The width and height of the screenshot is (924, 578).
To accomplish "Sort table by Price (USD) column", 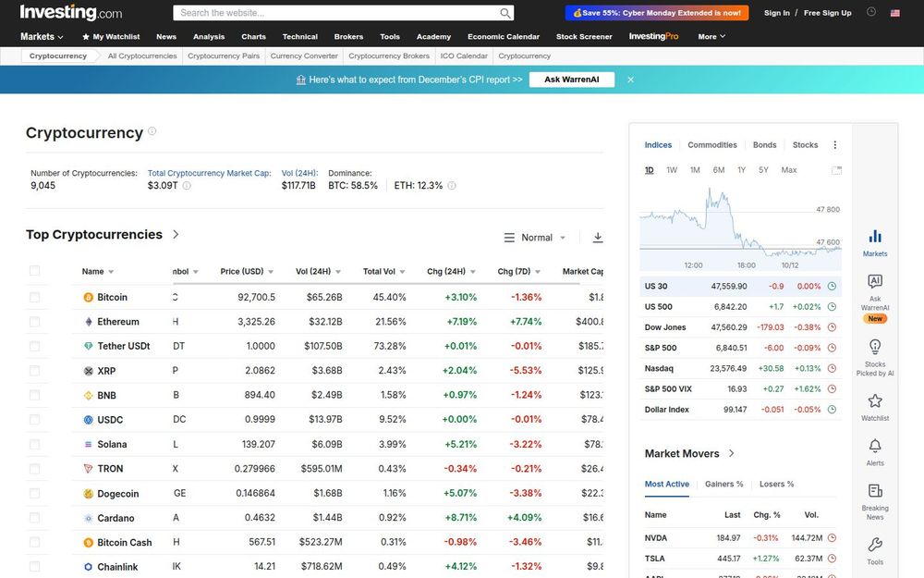I will 247,271.
